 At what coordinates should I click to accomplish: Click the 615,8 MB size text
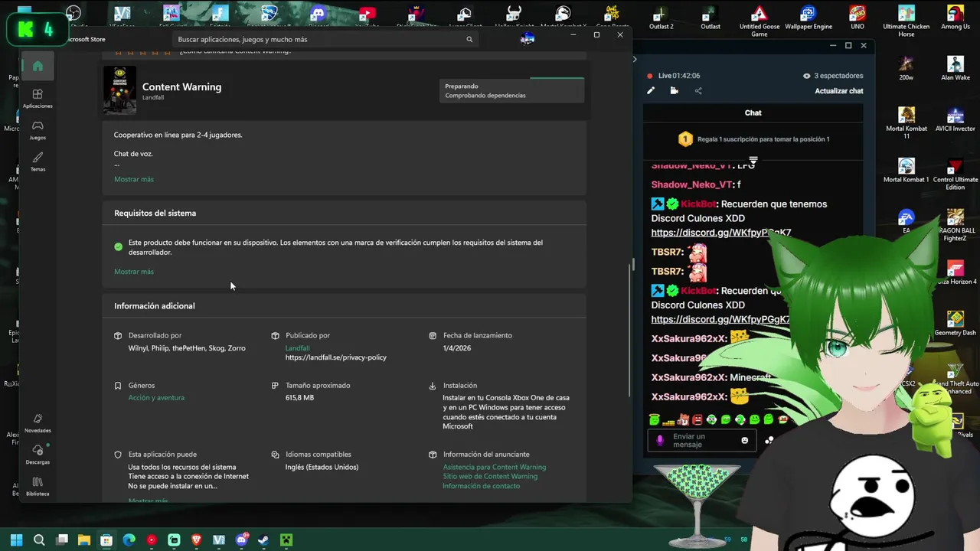(x=299, y=398)
